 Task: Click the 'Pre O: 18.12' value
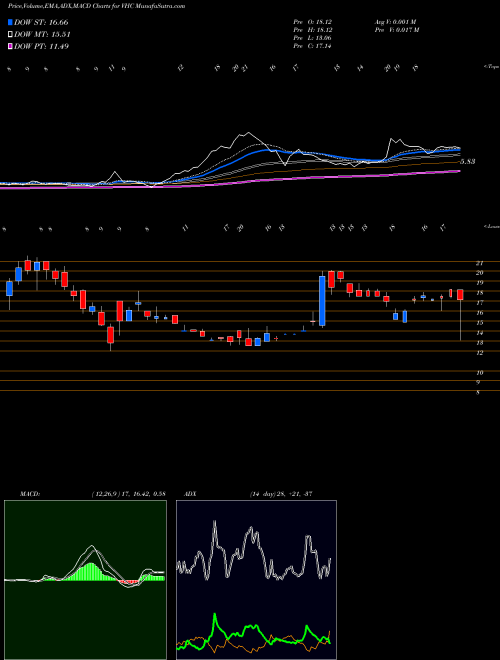pyautogui.click(x=314, y=21)
